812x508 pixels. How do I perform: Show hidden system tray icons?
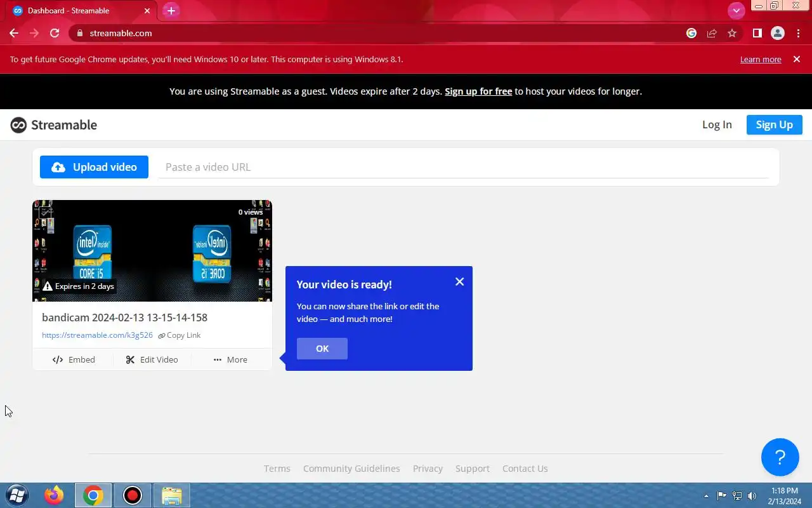pos(706,496)
